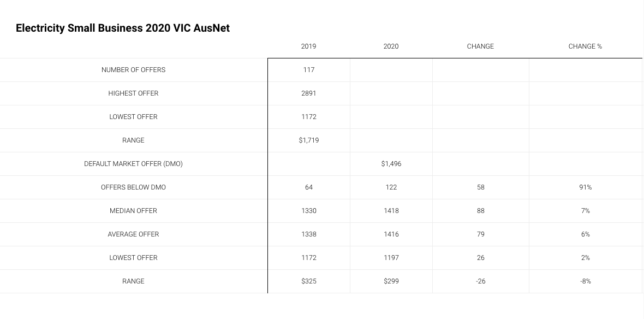Screen dimensions: 644x319
Task: Select the CHANGE % column header
Action: [x=585, y=46]
